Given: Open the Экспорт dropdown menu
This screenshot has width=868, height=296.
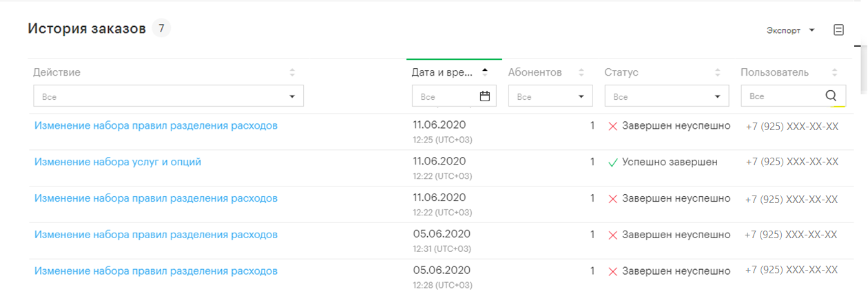Looking at the screenshot, I should click(x=791, y=30).
